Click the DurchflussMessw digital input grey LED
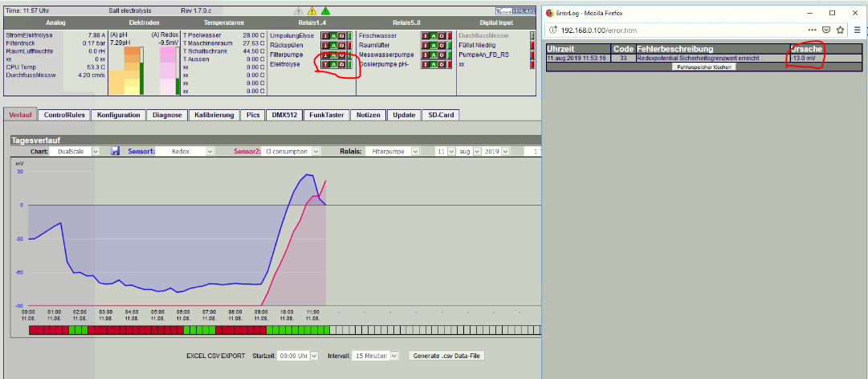 (532, 35)
